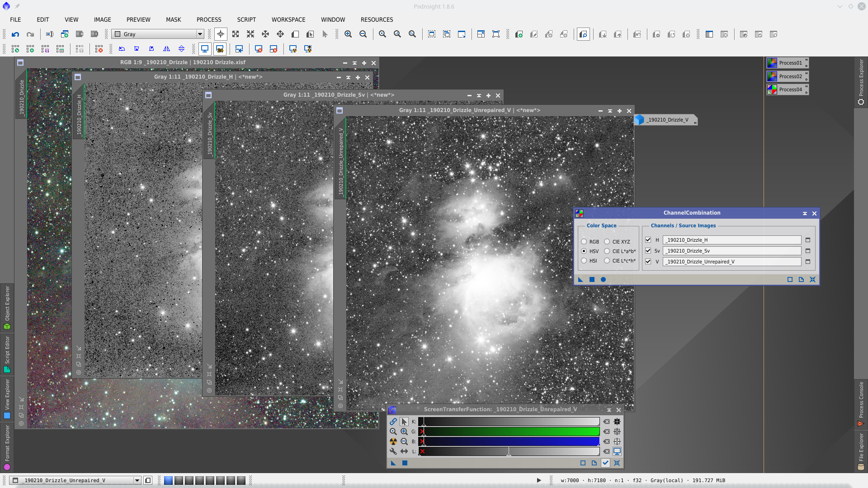Open Process01 icon on workspace
Screen dimensions: 868x488
(x=787, y=63)
